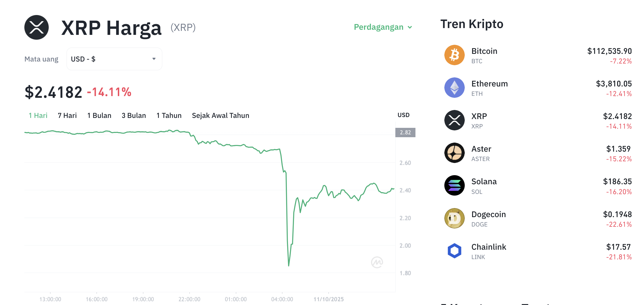Open the USD currency selector

tap(114, 59)
